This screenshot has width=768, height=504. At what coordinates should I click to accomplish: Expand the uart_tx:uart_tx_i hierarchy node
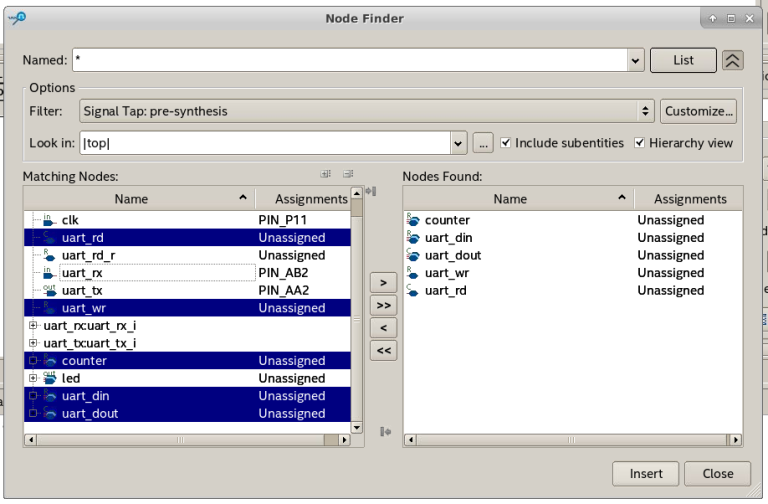coord(34,343)
